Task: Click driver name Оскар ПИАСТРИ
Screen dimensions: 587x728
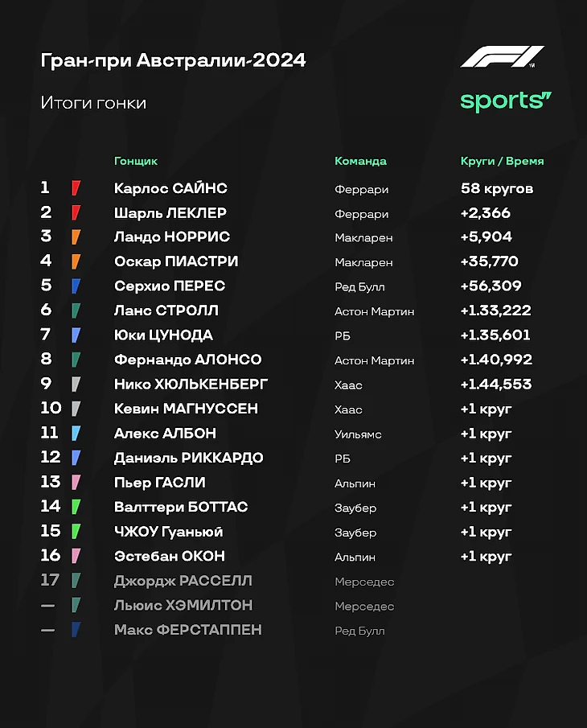Action: pos(176,261)
